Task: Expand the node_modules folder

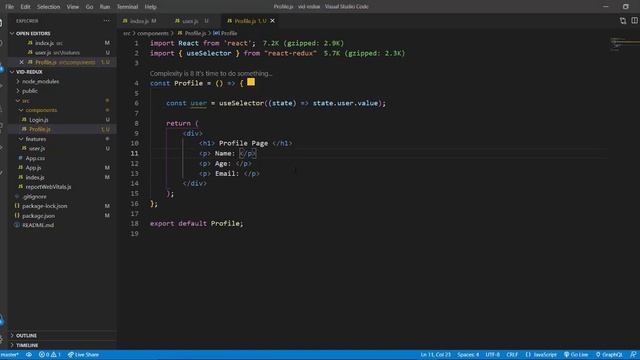Action: (x=40, y=82)
